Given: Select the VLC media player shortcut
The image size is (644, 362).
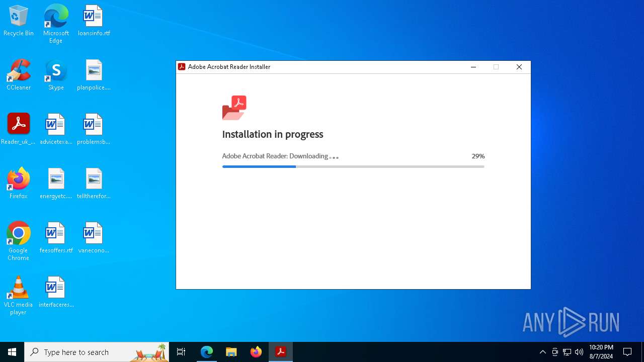Looking at the screenshot, I should (19, 296).
